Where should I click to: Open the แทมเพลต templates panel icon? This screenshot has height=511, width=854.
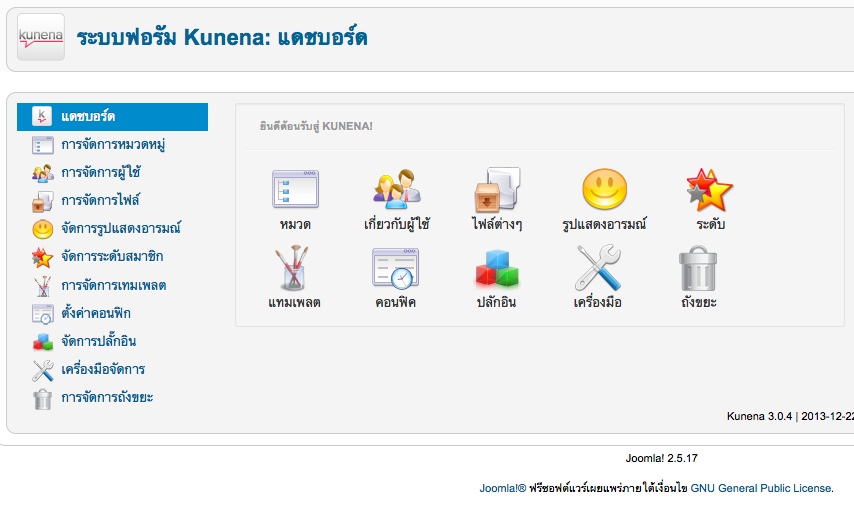point(293,267)
